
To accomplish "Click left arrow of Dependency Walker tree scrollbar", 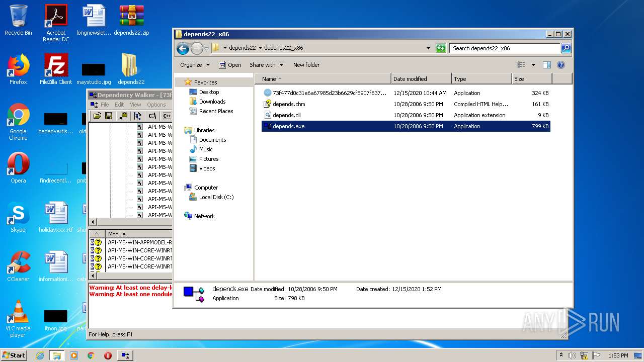I will click(93, 222).
